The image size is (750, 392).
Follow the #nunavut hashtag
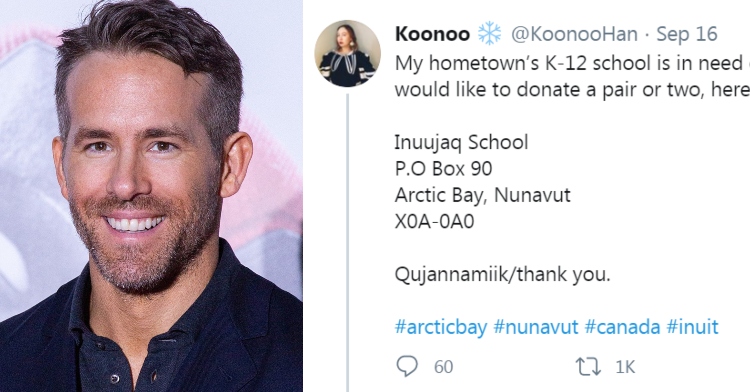coord(536,327)
